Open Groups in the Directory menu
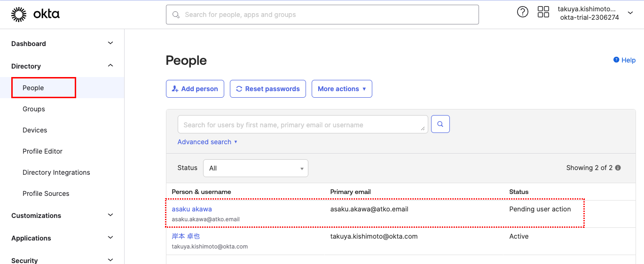 [34, 109]
